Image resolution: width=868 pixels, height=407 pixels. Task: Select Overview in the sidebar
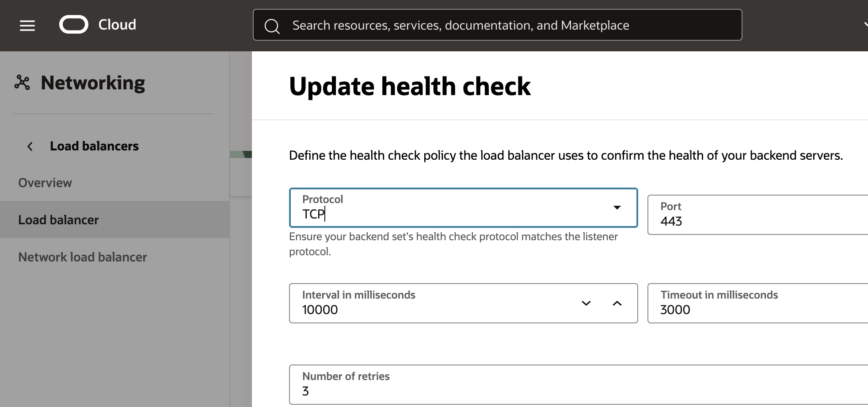(x=45, y=182)
